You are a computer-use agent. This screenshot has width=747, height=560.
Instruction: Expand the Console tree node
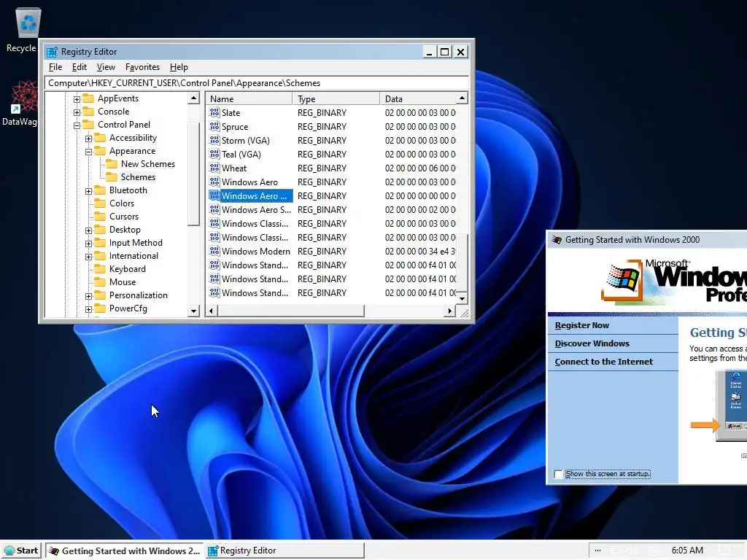[77, 112]
